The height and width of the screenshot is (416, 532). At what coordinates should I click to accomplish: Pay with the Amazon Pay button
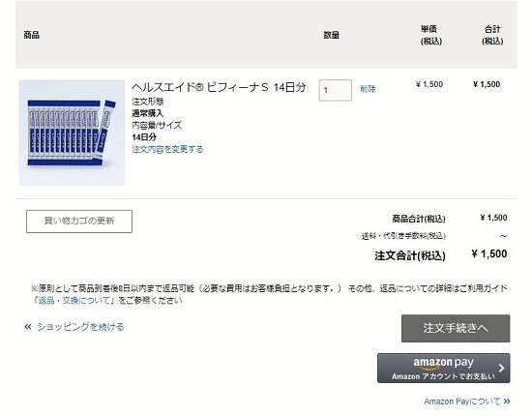[x=443, y=369]
